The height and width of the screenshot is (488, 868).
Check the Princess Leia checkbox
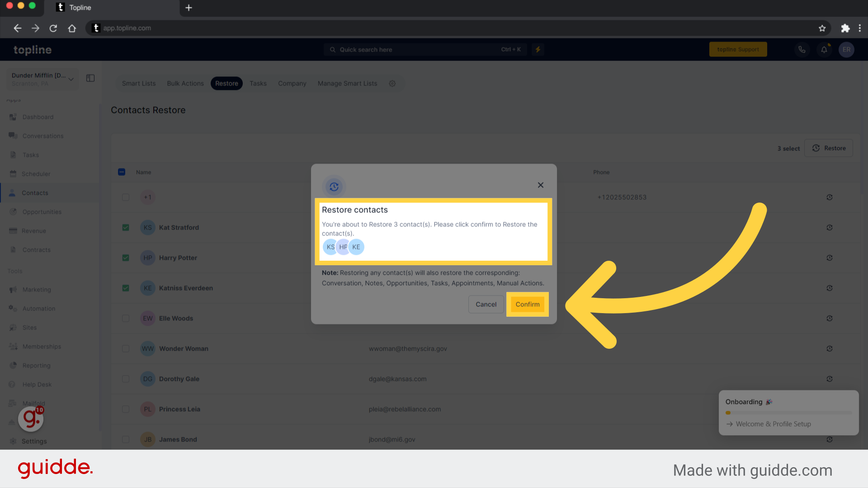(x=126, y=409)
